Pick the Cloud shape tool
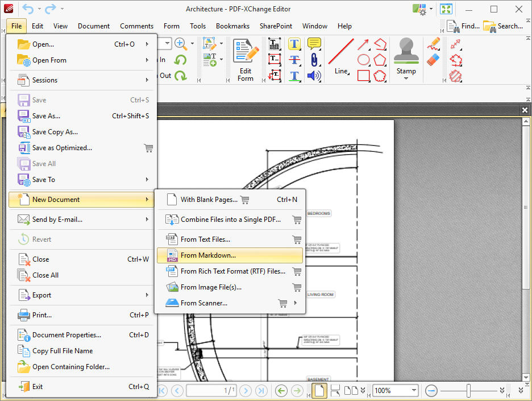The height and width of the screenshot is (401, 532). pos(380,76)
